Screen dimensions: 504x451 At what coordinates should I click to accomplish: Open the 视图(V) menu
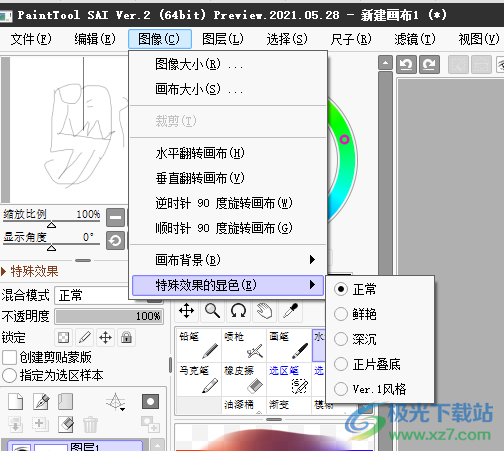coord(479,39)
